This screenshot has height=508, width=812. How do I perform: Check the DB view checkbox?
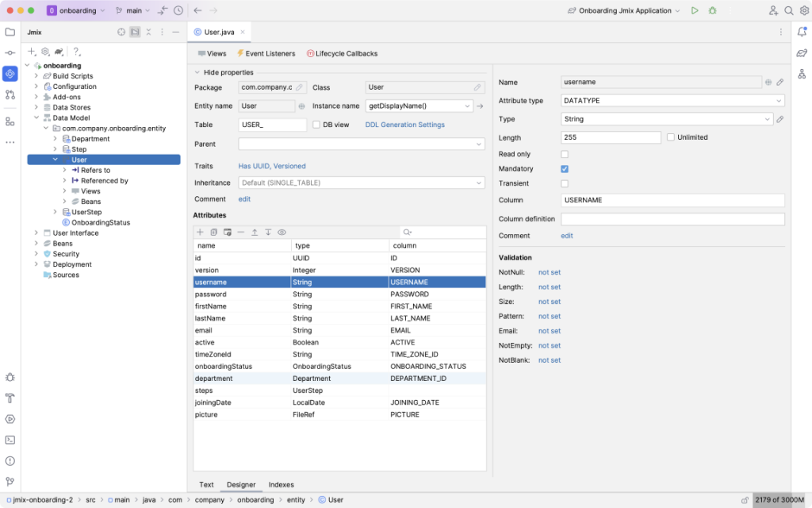pos(316,125)
